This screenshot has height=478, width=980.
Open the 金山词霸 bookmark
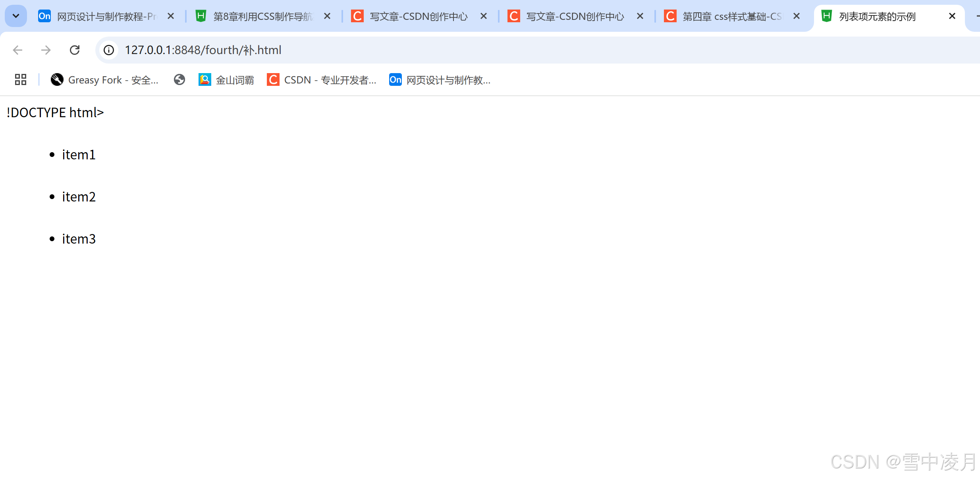click(x=226, y=80)
